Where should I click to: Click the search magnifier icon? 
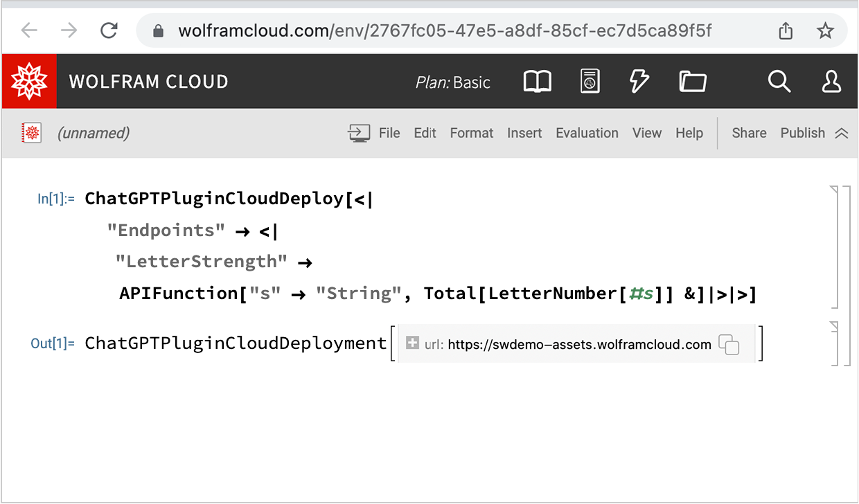point(779,82)
